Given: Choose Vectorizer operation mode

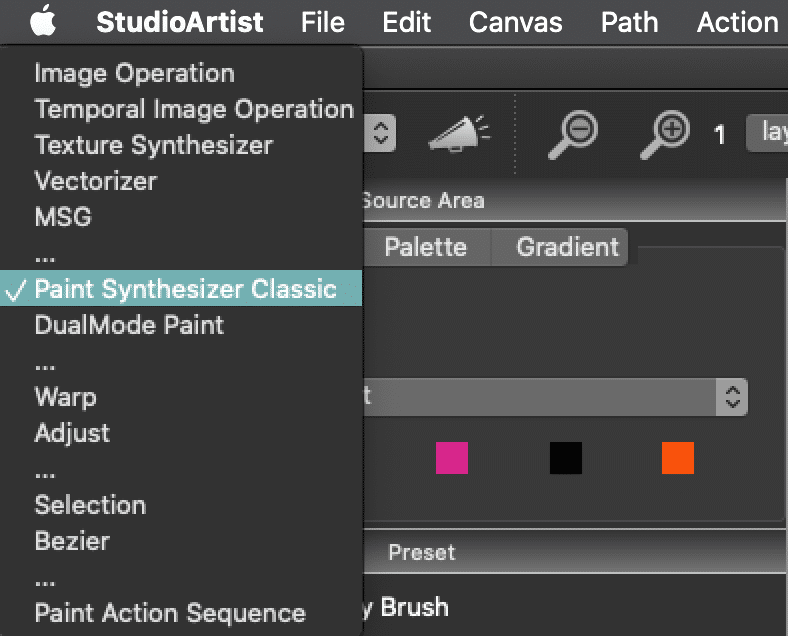Looking at the screenshot, I should click(181, 181).
